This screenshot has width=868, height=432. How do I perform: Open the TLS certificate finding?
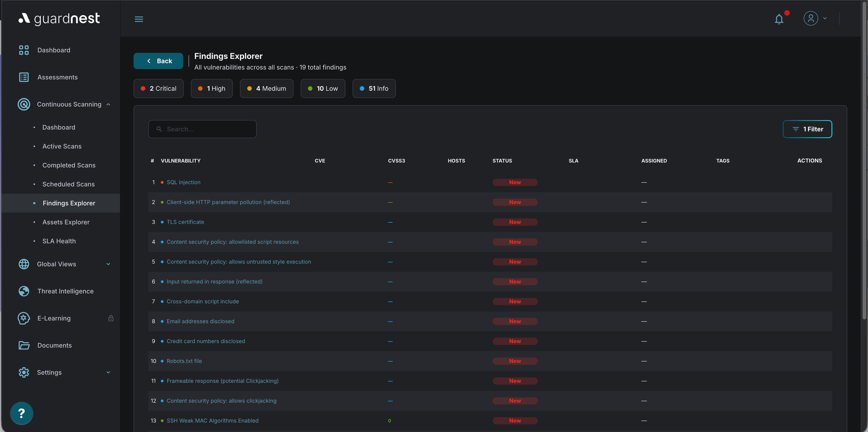click(185, 222)
